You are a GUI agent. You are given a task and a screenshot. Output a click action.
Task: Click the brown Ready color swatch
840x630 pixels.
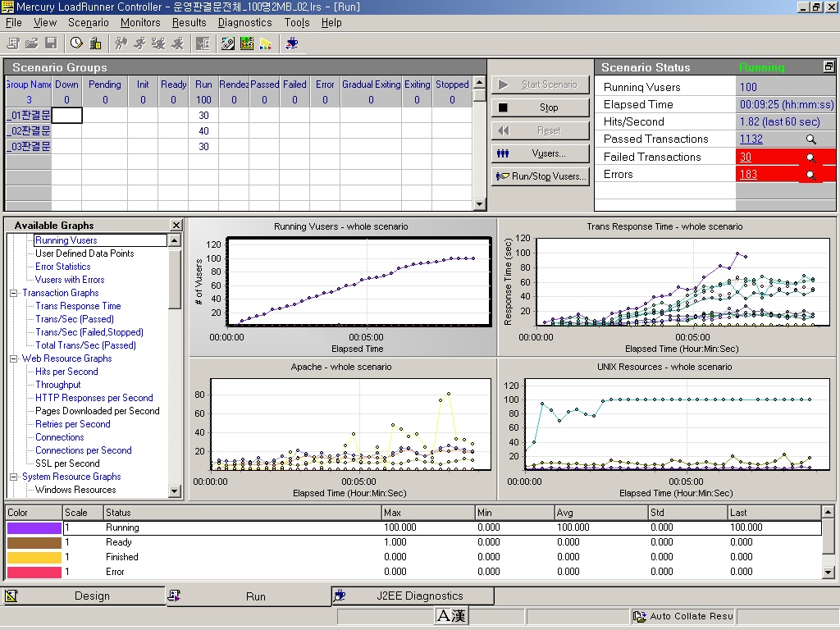[x=34, y=543]
